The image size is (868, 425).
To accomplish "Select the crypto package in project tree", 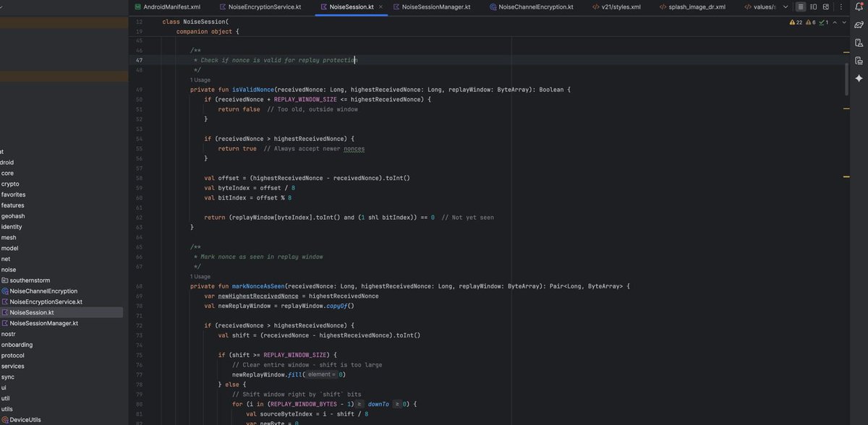I will pyautogui.click(x=10, y=184).
